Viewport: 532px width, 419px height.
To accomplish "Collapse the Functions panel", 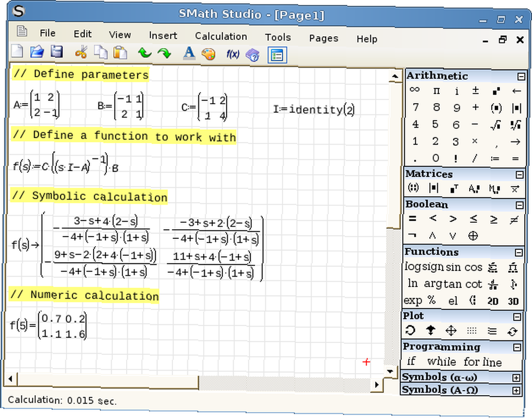I will [518, 253].
